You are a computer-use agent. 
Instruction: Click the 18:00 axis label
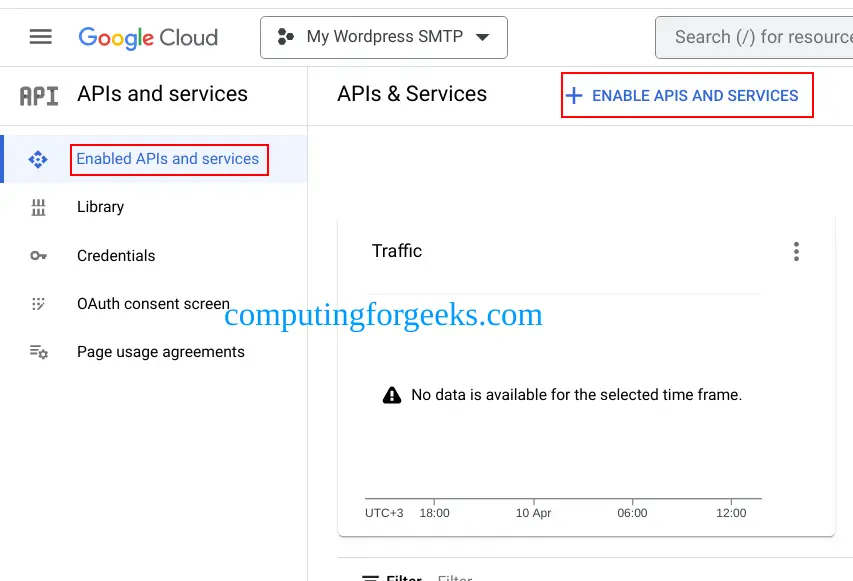pyautogui.click(x=434, y=513)
